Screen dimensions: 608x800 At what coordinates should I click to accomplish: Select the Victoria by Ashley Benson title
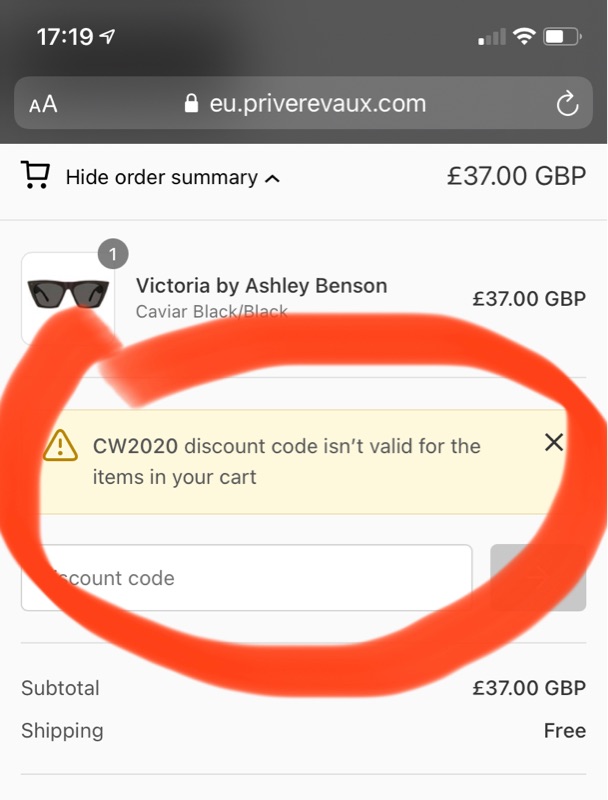pyautogui.click(x=261, y=286)
